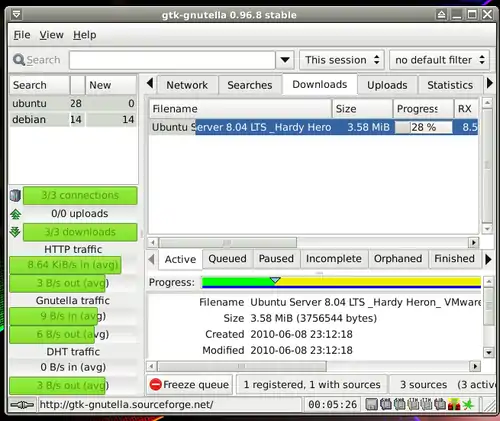The width and height of the screenshot is (500, 421).
Task: Click the connections computer icon in sidebar
Action: click(15, 196)
